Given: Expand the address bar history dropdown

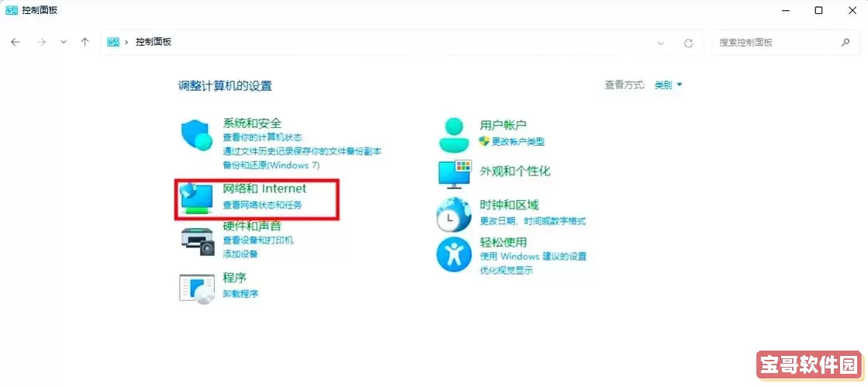Looking at the screenshot, I should pyautogui.click(x=660, y=43).
